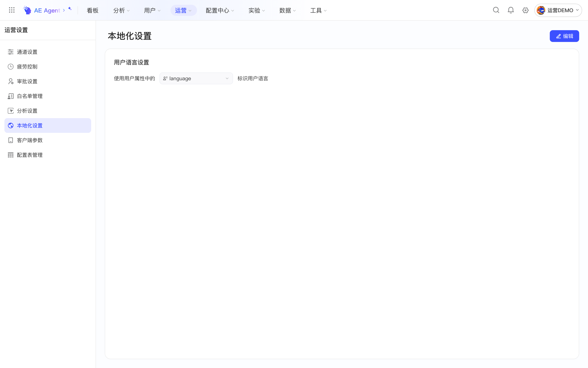Expand the 配置中心 menu

coord(220,10)
